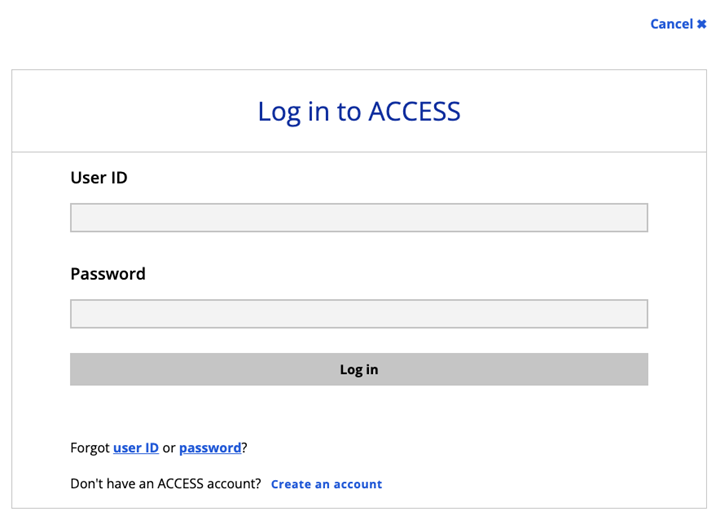Click the "Don't have an ACCESS account?" text
This screenshot has width=720, height=525.
pos(166,484)
